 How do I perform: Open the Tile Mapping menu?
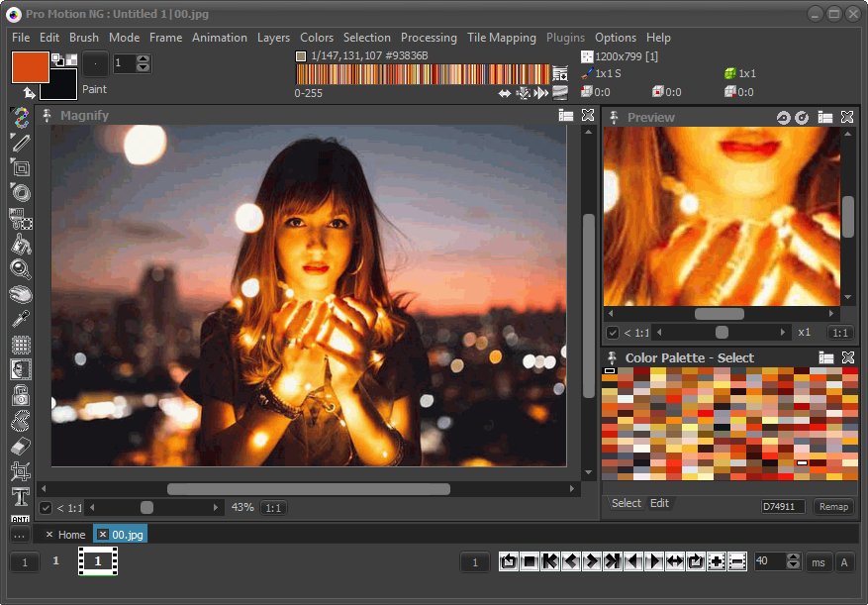[x=501, y=38]
